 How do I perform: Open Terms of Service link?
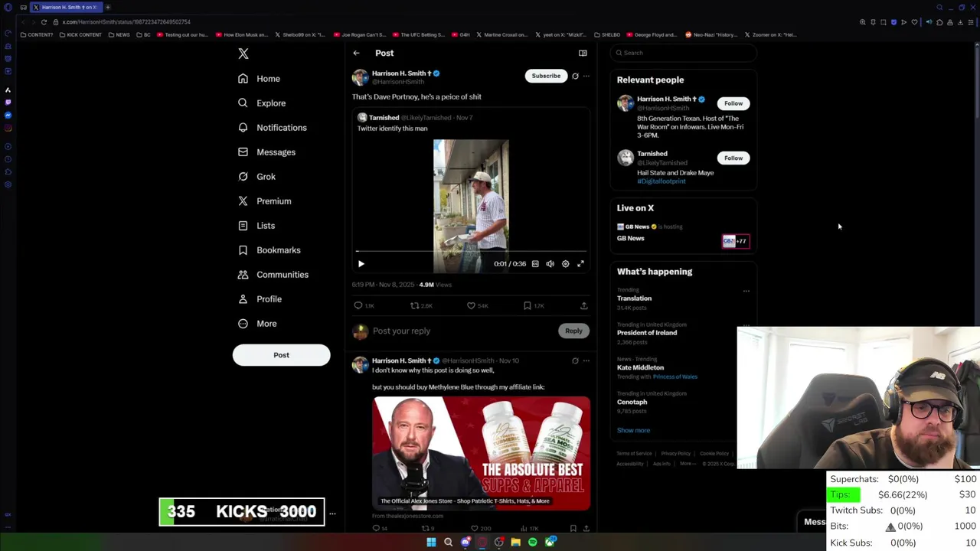[634, 454]
